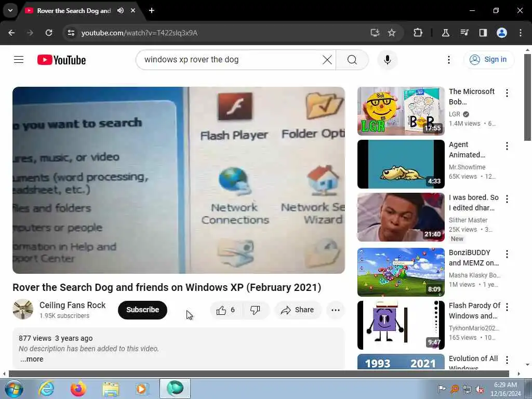This screenshot has width=532, height=399.
Task: Open BonziBUDDY and MEMZ video thumbnail
Action: tap(401, 272)
